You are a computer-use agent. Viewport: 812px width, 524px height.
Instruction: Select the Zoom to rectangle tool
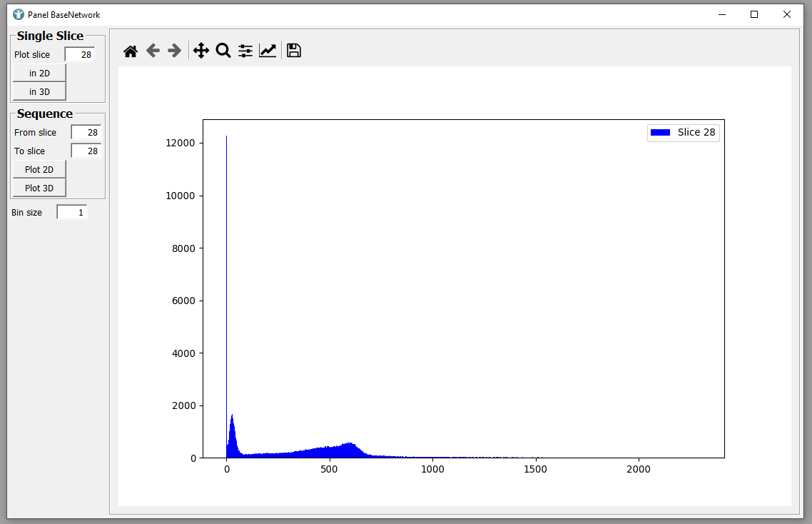[223, 51]
